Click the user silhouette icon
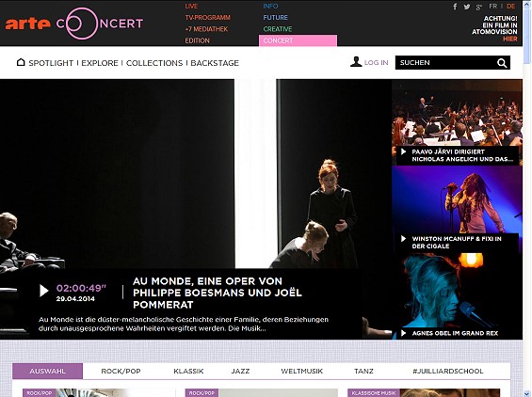This screenshot has width=532, height=397. 356,62
